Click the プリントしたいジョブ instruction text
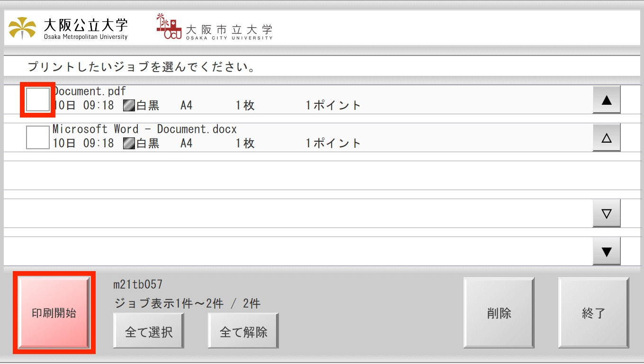This screenshot has width=644, height=364. click(142, 67)
